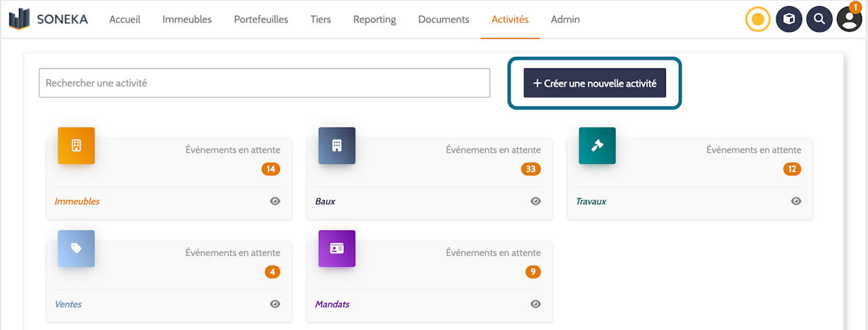Click Événements en attente on Immeubles card

(x=233, y=150)
